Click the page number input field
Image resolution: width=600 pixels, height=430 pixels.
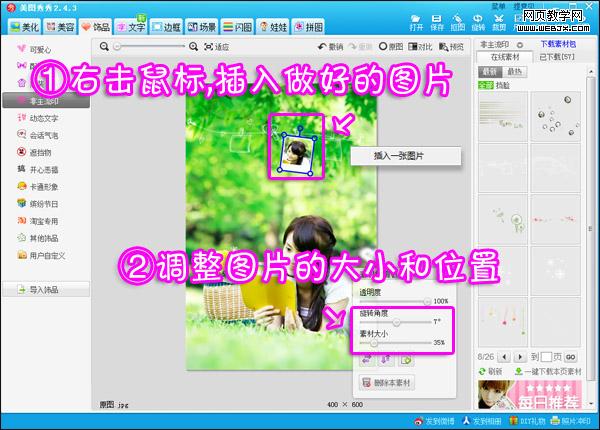(x=547, y=356)
